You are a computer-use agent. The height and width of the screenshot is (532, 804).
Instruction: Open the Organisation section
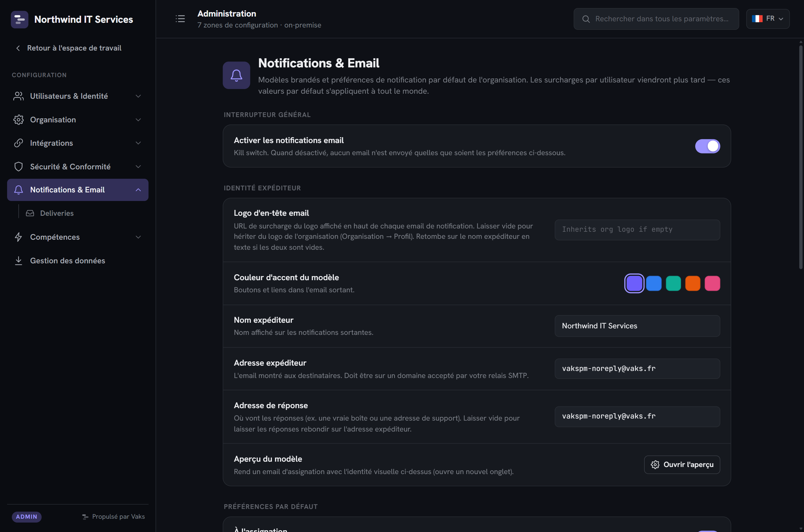[78, 120]
